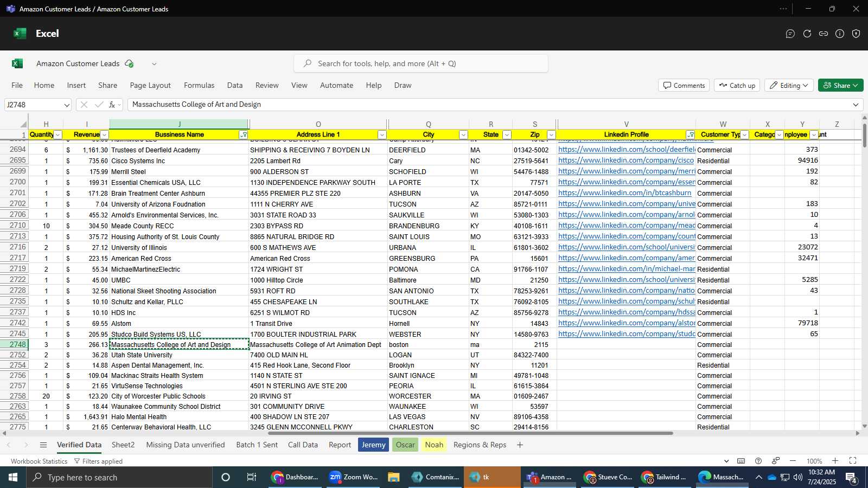Screen dimensions: 868x488
Task: Click the green Share button
Action: point(840,85)
